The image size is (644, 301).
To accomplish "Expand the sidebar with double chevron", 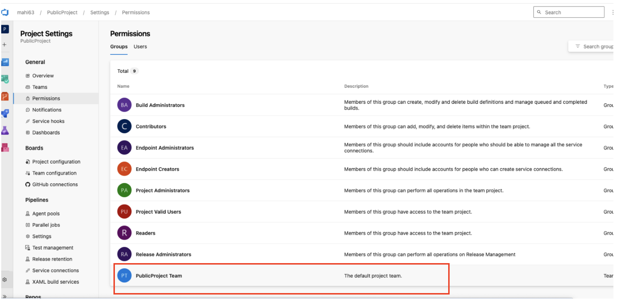I will pos(5,296).
